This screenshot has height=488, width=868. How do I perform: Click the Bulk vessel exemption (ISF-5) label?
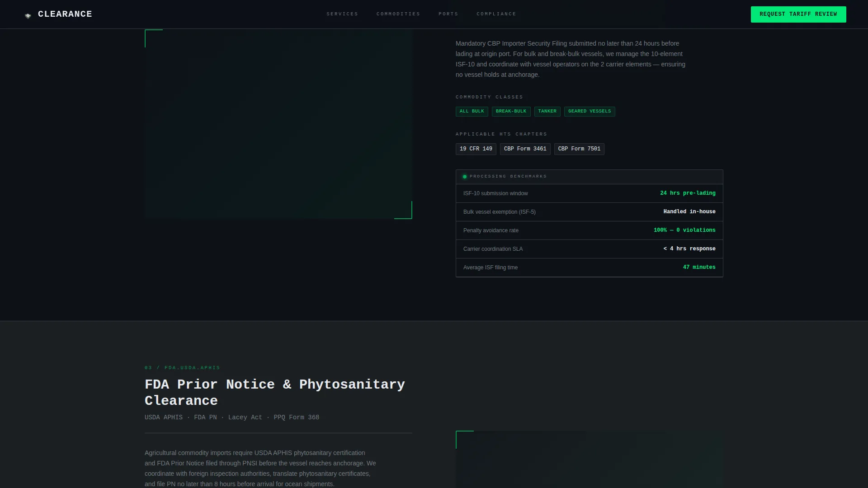coord(500,212)
